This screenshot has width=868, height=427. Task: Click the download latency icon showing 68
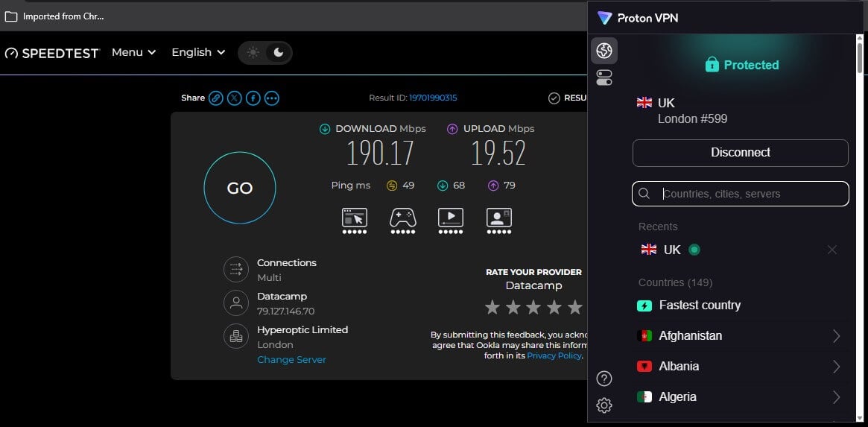point(443,186)
